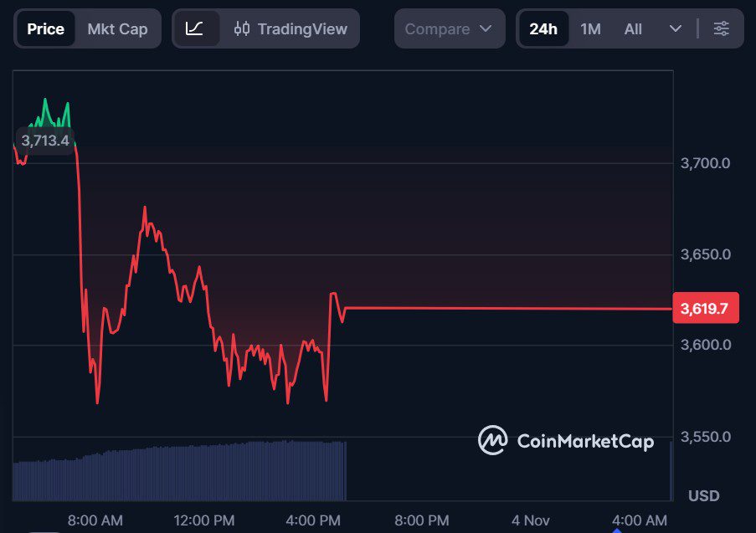The width and height of the screenshot is (756, 533).
Task: Click the 8:00 AM time axis label
Action: (x=95, y=520)
